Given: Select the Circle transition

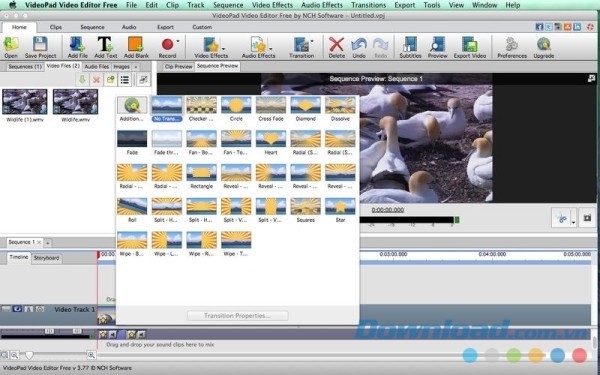Looking at the screenshot, I should [236, 109].
